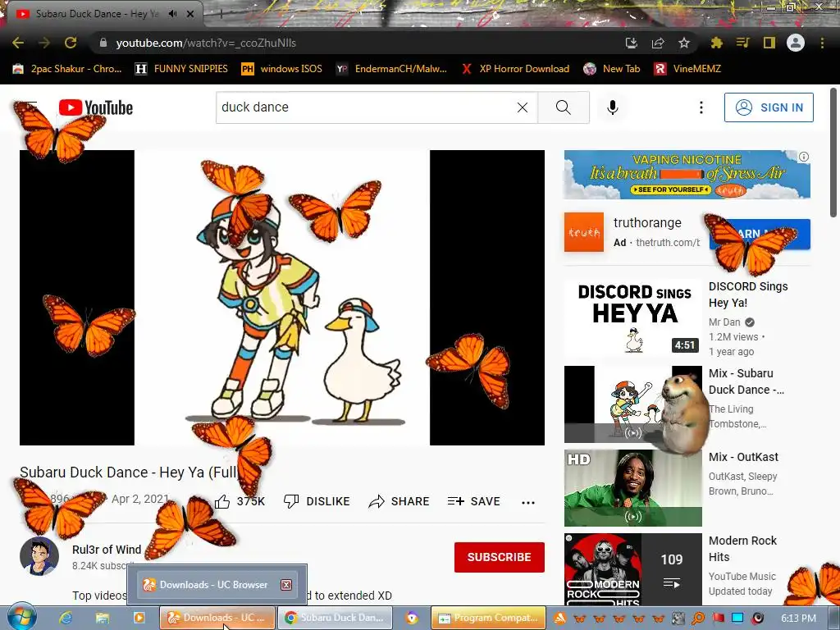This screenshot has height=630, width=840.
Task: Click the truthorange ad logo
Action: 584,232
